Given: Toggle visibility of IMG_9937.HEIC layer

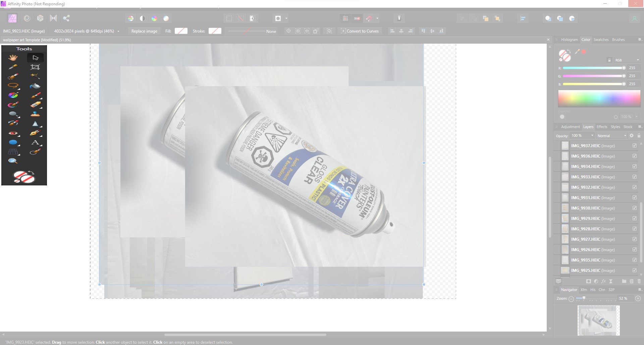Looking at the screenshot, I should (635, 146).
